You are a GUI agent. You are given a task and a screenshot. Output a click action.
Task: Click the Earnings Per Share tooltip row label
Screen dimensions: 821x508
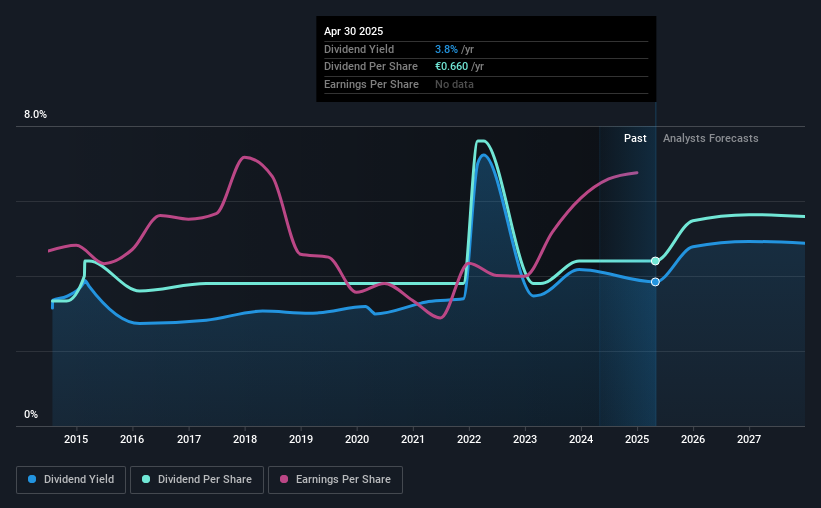[371, 84]
